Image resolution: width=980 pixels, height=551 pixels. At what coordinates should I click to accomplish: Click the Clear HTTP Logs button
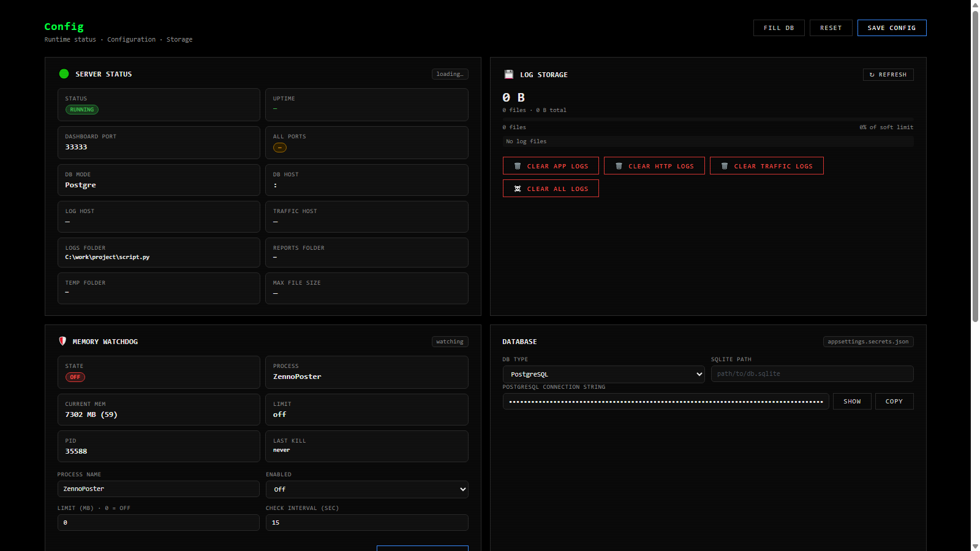[x=654, y=166]
